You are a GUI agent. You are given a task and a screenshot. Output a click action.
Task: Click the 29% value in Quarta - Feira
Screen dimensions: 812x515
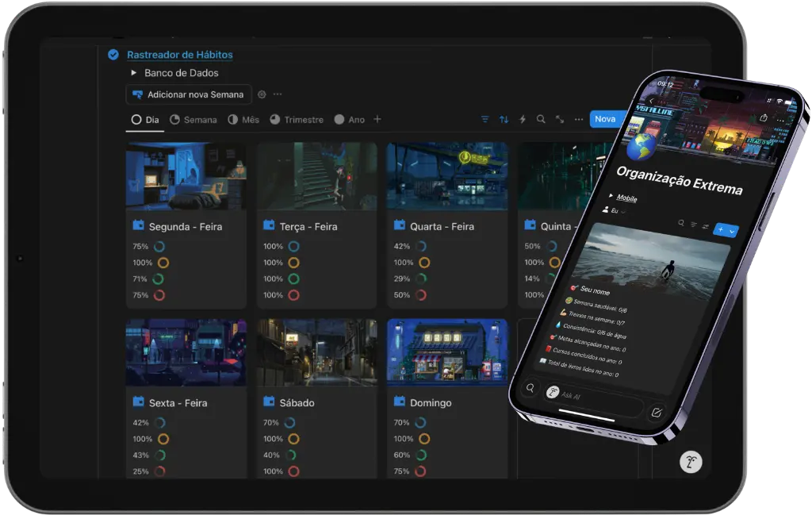pyautogui.click(x=402, y=279)
